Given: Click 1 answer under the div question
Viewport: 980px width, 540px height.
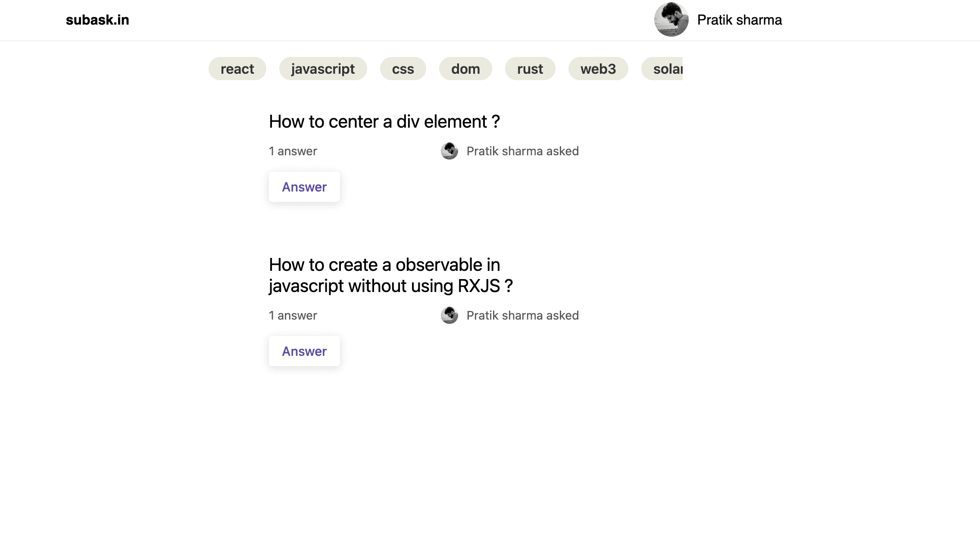Looking at the screenshot, I should 293,151.
